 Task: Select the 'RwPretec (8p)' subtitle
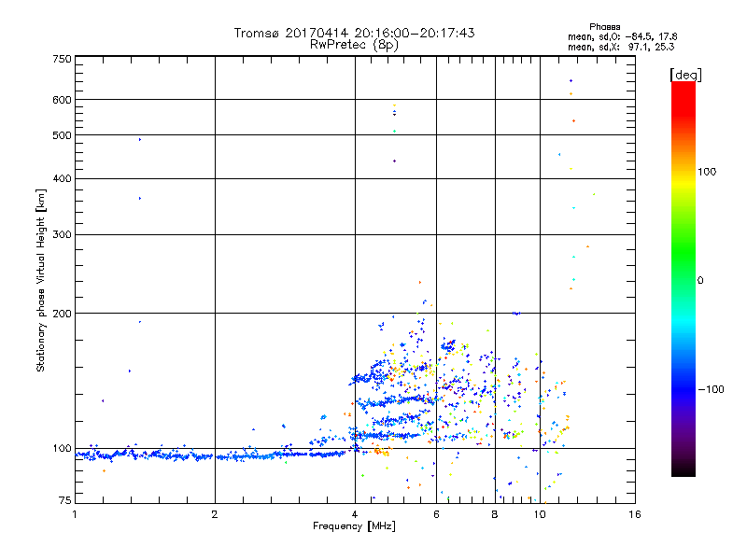click(x=354, y=45)
